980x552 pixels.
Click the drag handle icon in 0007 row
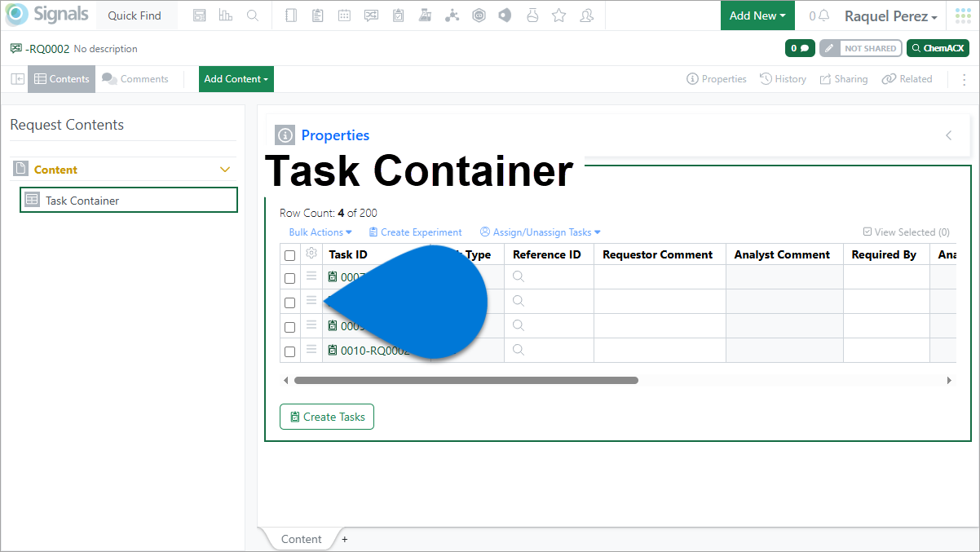(311, 276)
